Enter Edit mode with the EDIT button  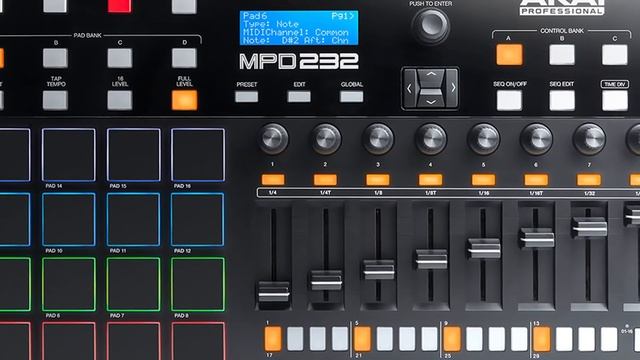point(299,97)
